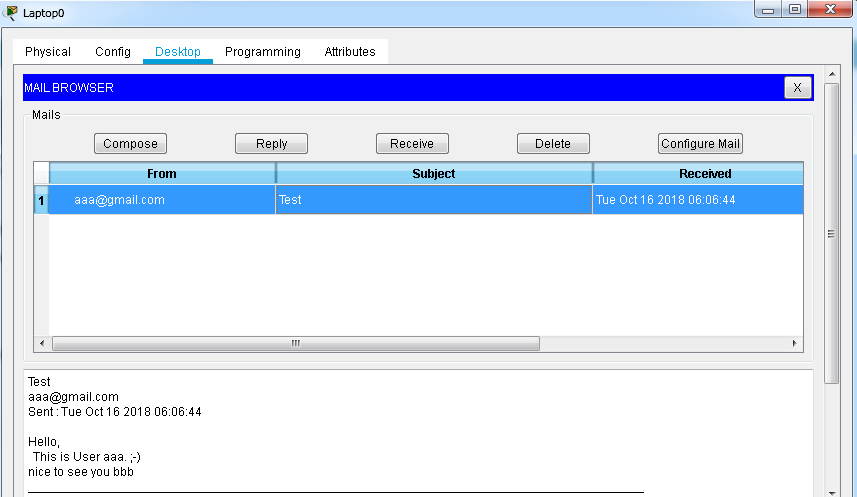
Task: Click the mail list right scroll arrow
Action: pos(795,343)
